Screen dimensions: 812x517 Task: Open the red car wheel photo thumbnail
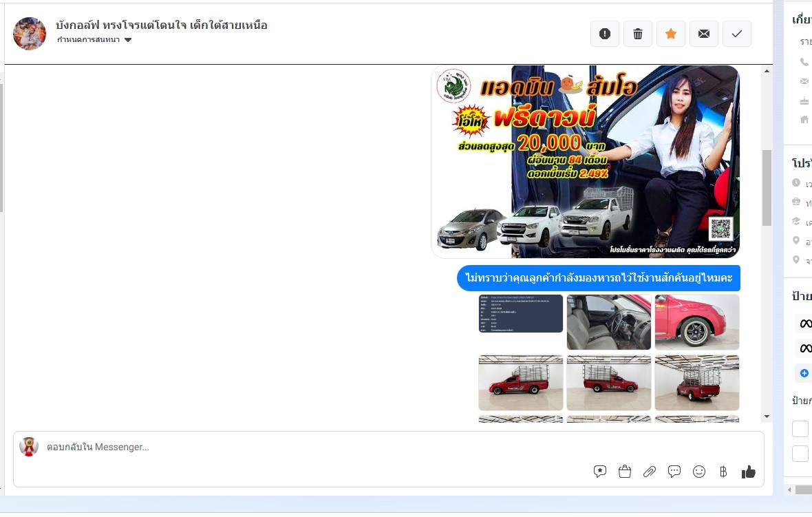coord(697,322)
